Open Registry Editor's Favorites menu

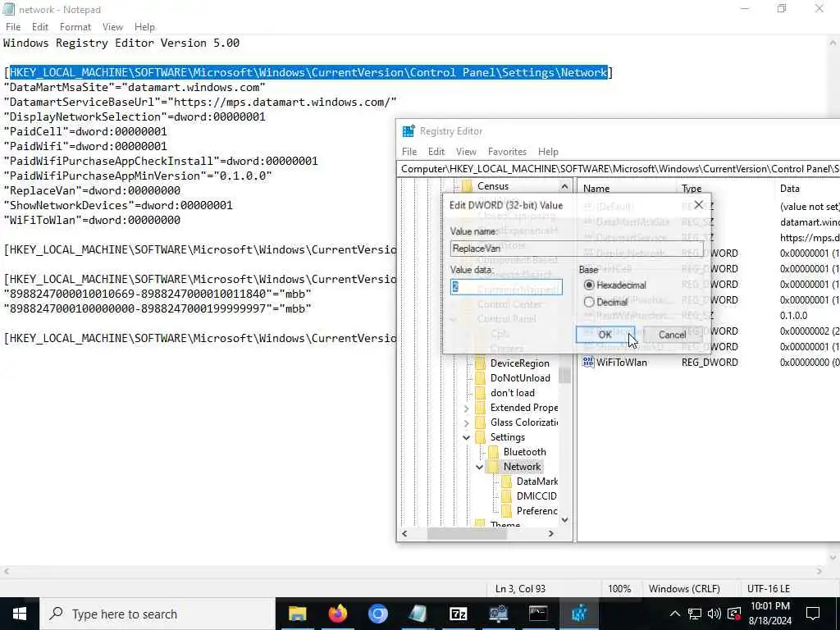click(507, 152)
